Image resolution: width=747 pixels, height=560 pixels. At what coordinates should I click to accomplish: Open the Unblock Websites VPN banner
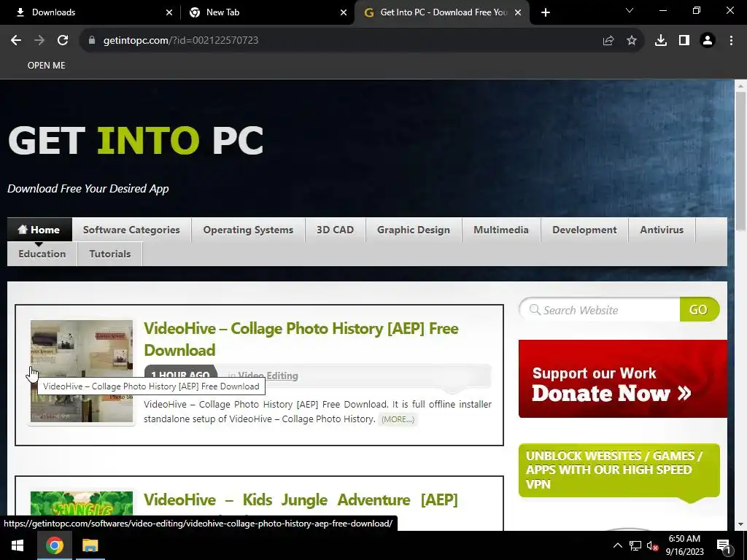point(619,470)
